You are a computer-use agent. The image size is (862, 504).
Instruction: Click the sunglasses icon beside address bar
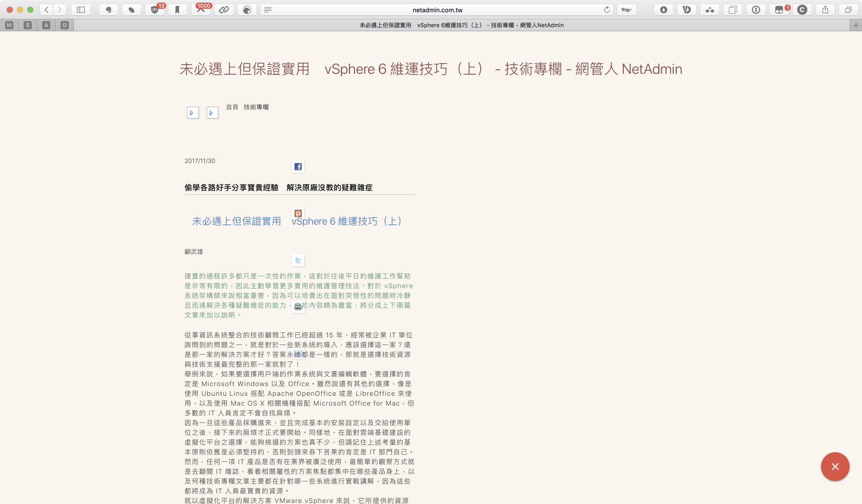pyautogui.click(x=626, y=10)
